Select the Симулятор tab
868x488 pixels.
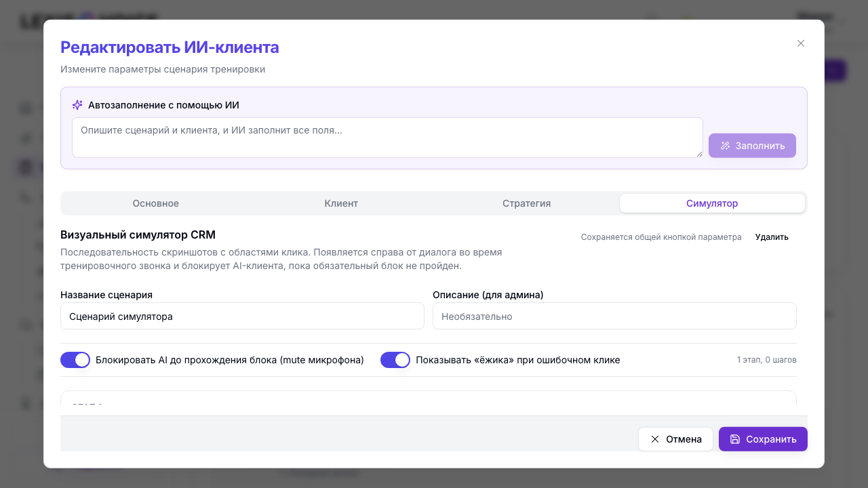click(x=712, y=203)
